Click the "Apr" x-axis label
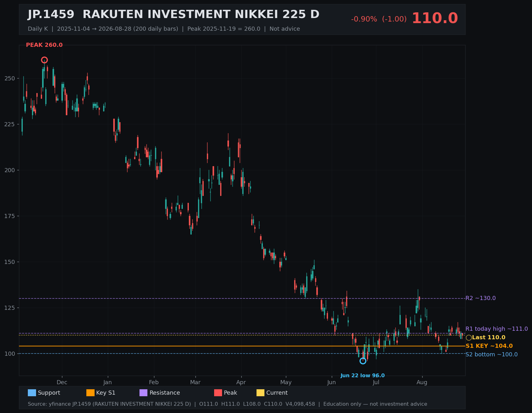532x413 pixels. (x=241, y=382)
